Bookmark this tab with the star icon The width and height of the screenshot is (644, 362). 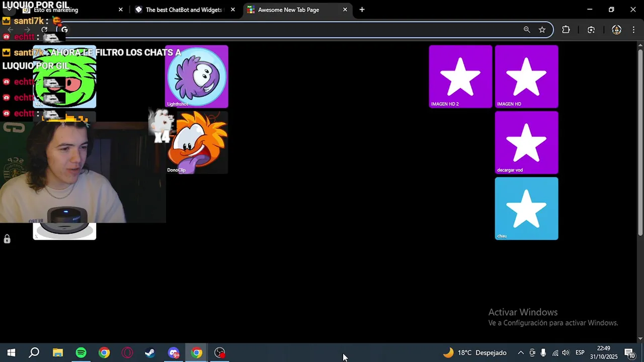542,30
